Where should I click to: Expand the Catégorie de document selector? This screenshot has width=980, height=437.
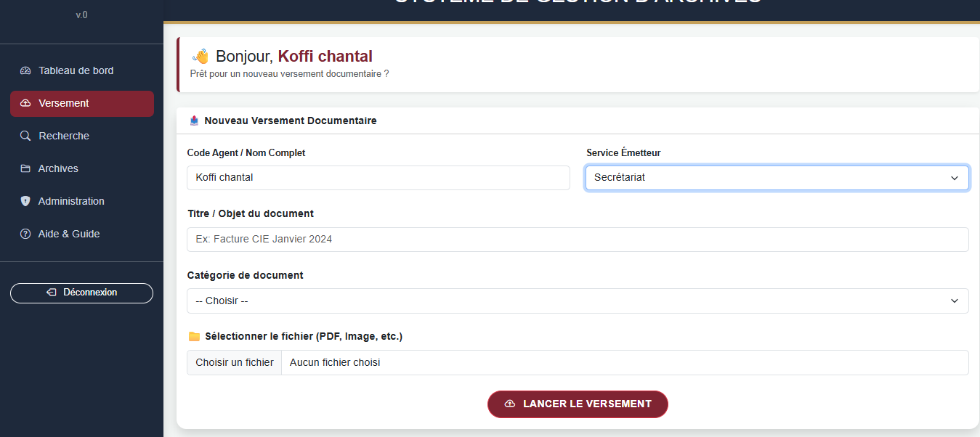coord(578,301)
